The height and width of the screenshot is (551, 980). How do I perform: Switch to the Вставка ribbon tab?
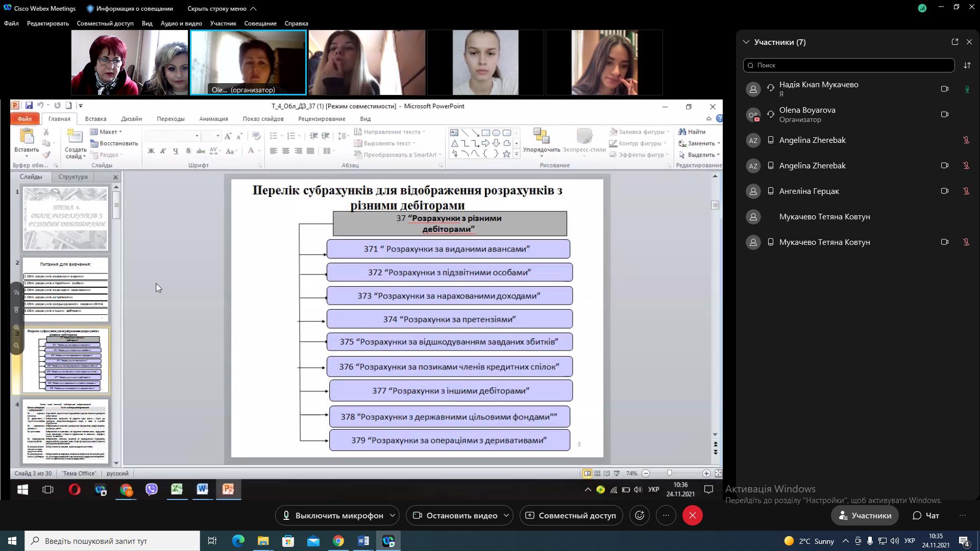point(95,119)
